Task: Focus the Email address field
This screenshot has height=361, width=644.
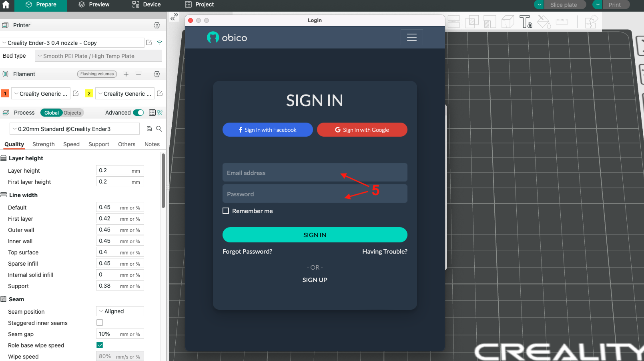Action: tap(315, 172)
